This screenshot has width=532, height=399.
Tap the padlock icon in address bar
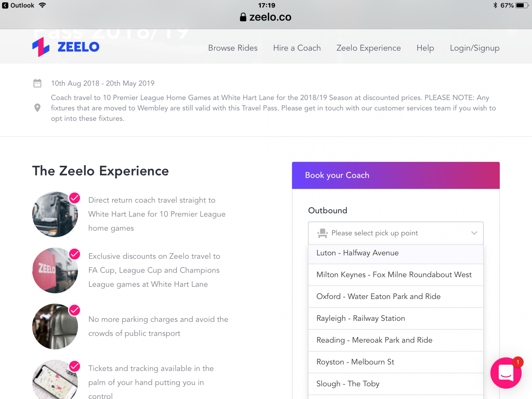tap(243, 17)
